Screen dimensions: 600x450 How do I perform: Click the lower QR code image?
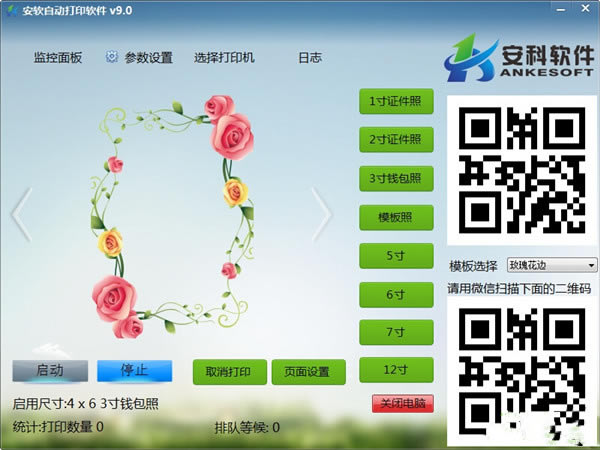(522, 371)
